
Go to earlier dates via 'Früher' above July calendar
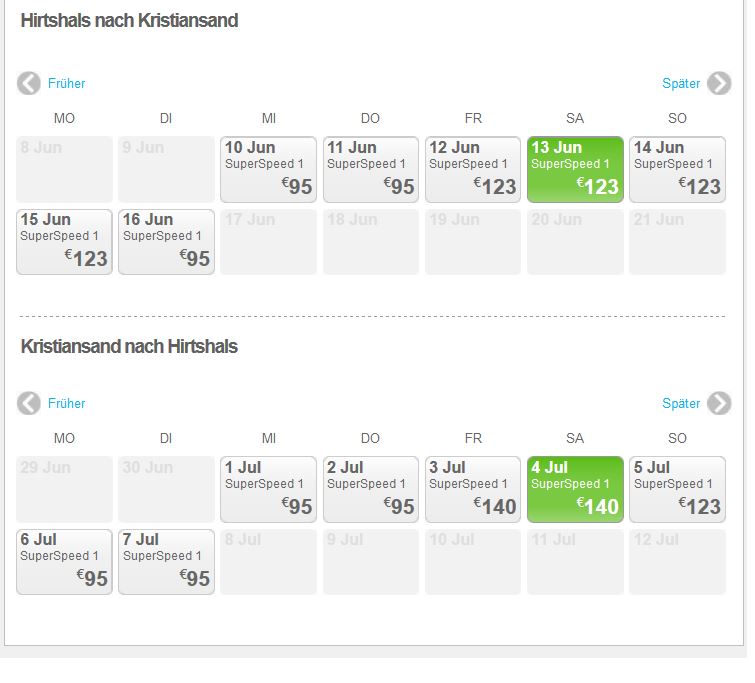pos(67,404)
